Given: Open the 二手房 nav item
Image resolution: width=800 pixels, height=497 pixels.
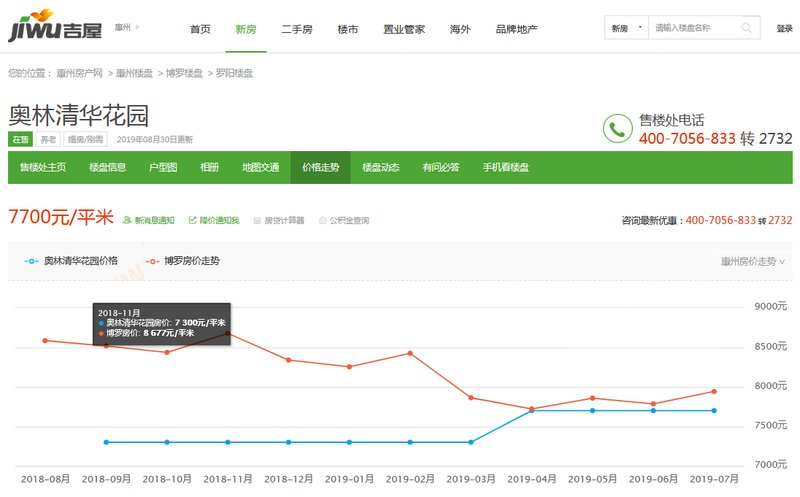Looking at the screenshot, I should pos(296,29).
